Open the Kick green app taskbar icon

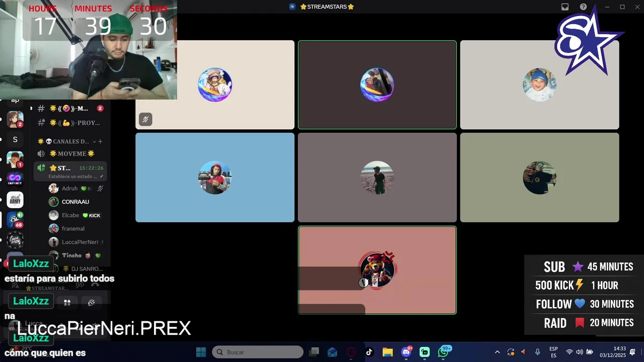point(425,352)
